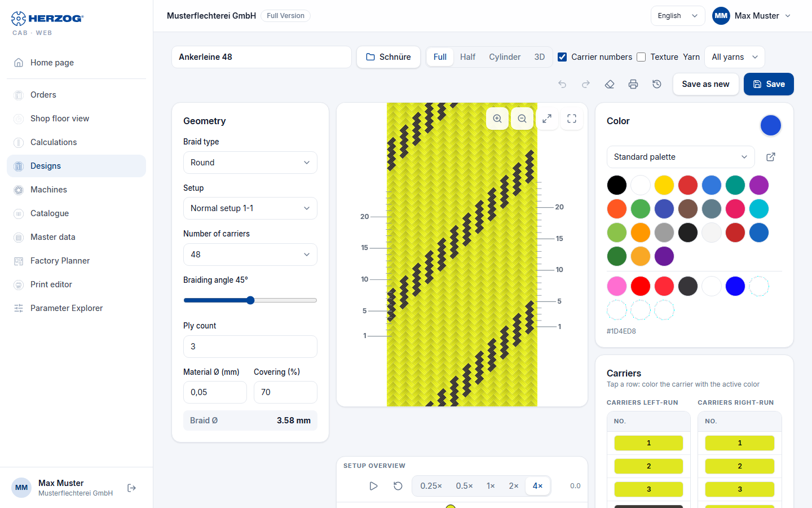Open the Print editor

(76, 284)
